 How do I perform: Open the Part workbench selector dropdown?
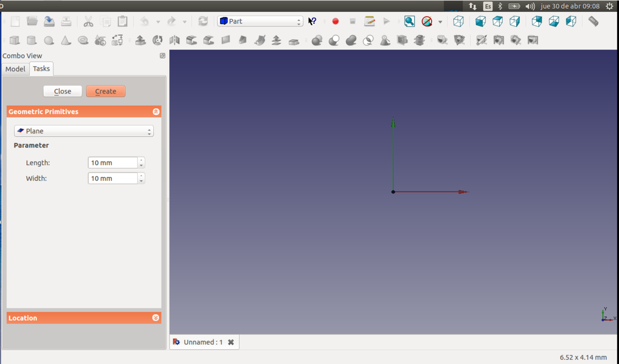click(260, 21)
